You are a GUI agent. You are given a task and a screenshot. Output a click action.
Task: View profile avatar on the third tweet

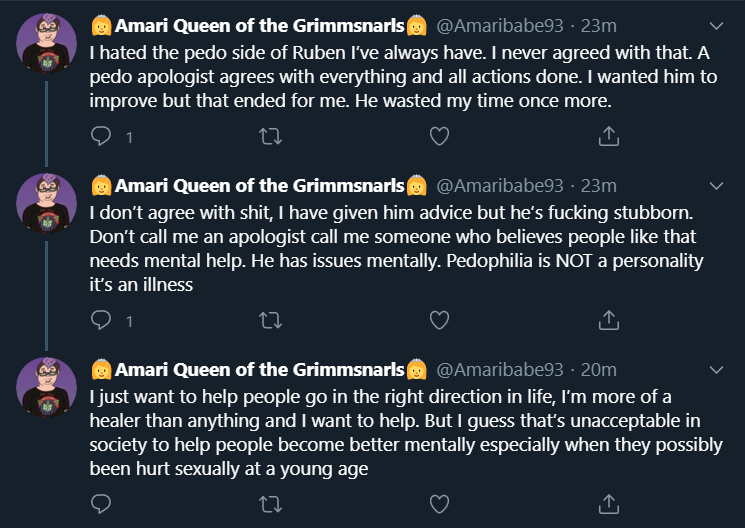coord(46,387)
